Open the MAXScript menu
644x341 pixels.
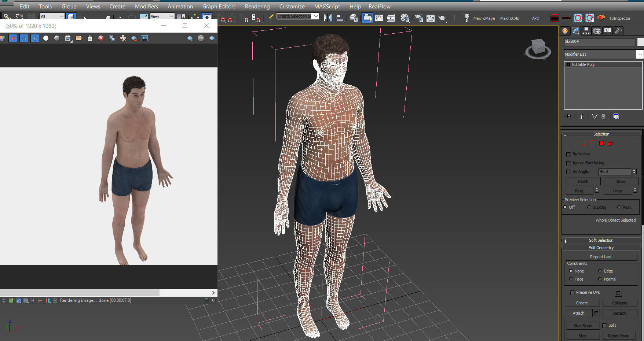327,7
